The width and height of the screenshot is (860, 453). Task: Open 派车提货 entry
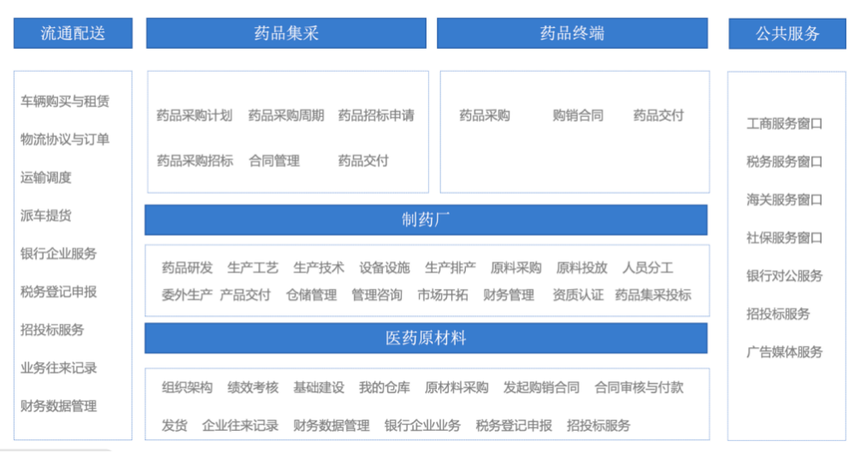coord(46,216)
